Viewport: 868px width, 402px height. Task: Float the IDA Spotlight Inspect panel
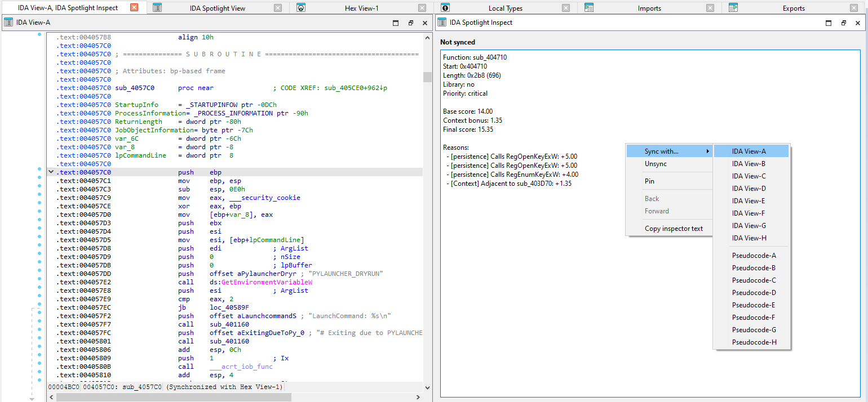click(843, 23)
